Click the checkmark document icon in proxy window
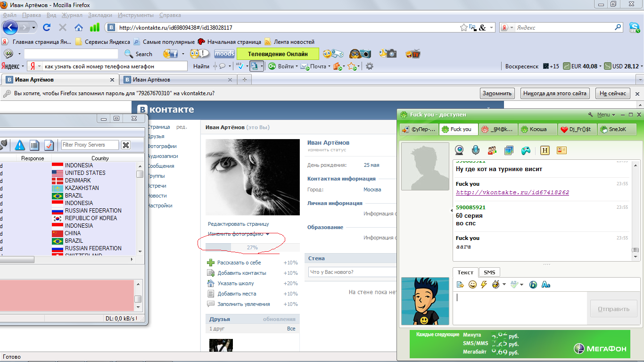Viewport: 644px width, 362px height. (49, 145)
